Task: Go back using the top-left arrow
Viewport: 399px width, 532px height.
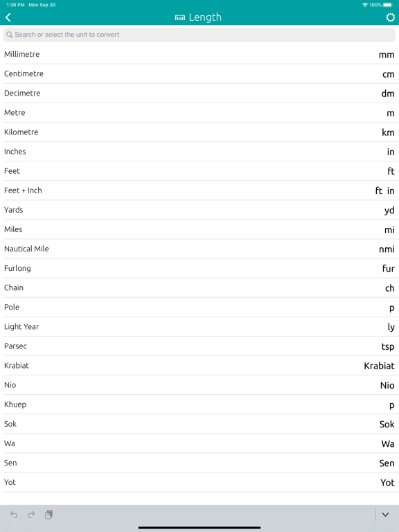Action: pos(8,17)
